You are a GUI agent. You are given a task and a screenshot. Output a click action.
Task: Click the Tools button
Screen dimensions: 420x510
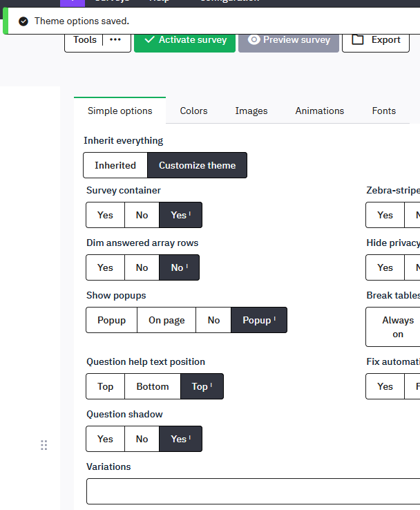(85, 40)
